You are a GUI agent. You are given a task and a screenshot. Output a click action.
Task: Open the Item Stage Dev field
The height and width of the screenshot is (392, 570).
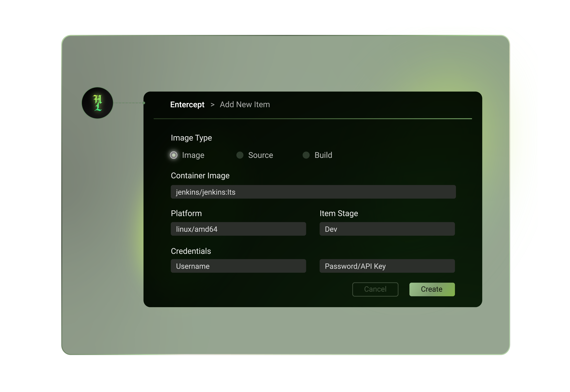(x=387, y=229)
